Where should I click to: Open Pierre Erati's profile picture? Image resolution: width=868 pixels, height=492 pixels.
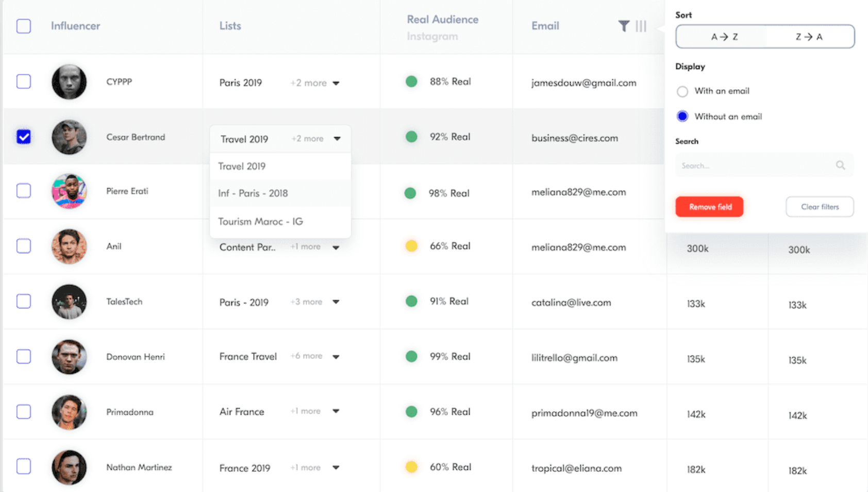(x=69, y=191)
